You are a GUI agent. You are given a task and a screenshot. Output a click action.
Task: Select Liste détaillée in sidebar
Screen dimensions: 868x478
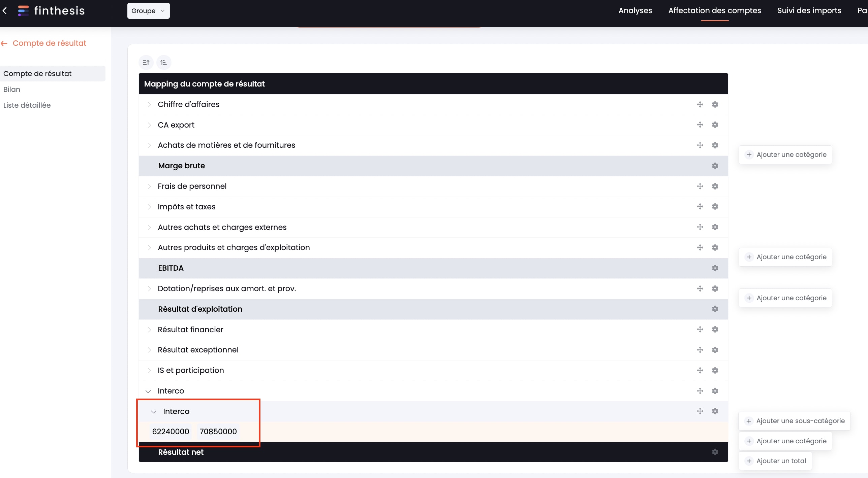[27, 105]
